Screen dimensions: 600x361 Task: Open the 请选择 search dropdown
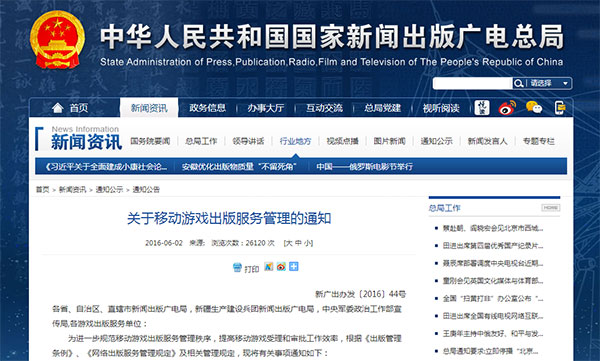coord(549,83)
